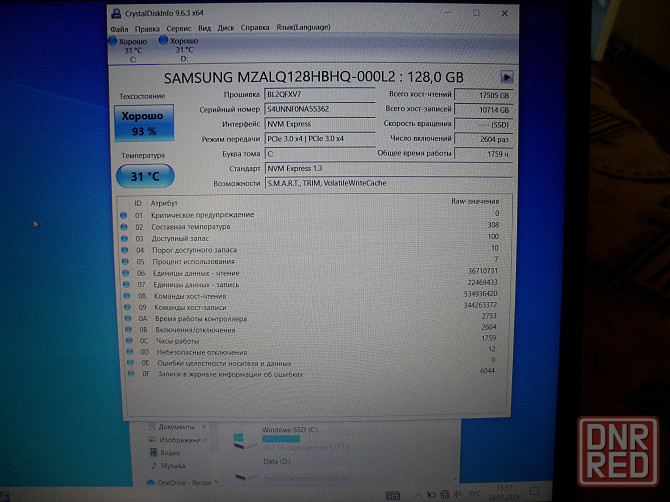Click status dot of Включения/отключения row

(128, 330)
